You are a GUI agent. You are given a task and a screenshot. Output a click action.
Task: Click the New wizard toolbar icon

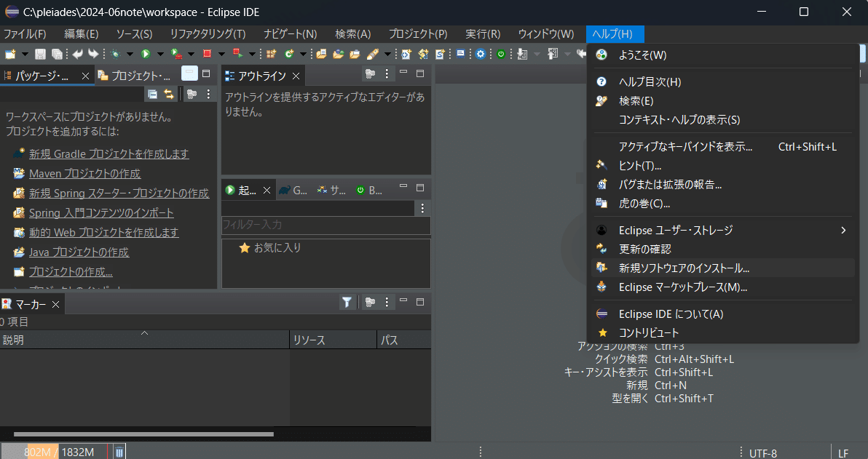tap(10, 54)
